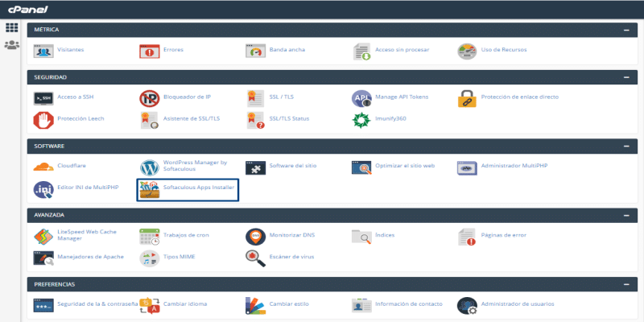The height and width of the screenshot is (322, 644).
Task: Open the Visitantes icon
Action: coord(43,52)
